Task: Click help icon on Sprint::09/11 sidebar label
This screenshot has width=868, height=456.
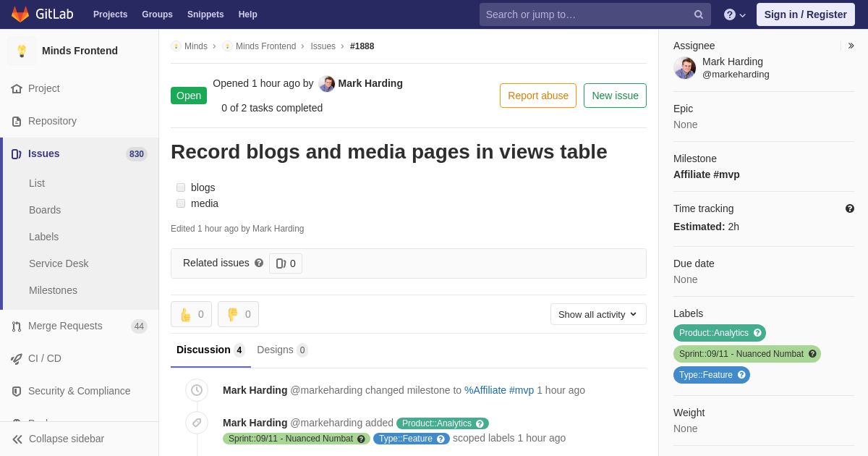Action: coord(812,354)
